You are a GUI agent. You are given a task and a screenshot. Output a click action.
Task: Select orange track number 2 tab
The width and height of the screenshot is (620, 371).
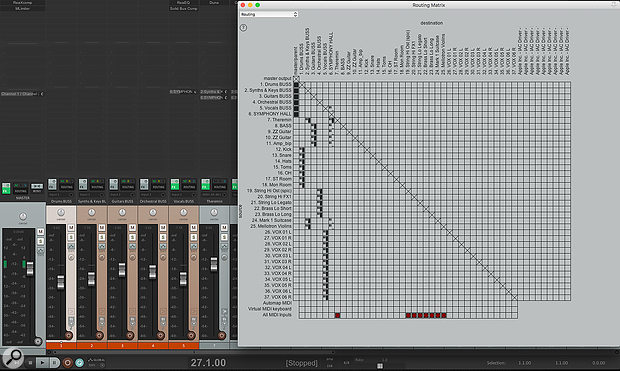(x=92, y=346)
